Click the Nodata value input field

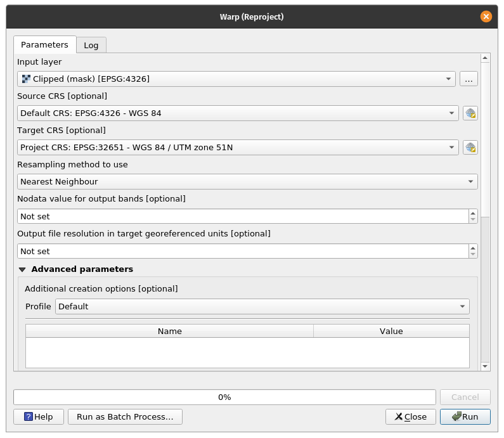click(241, 217)
